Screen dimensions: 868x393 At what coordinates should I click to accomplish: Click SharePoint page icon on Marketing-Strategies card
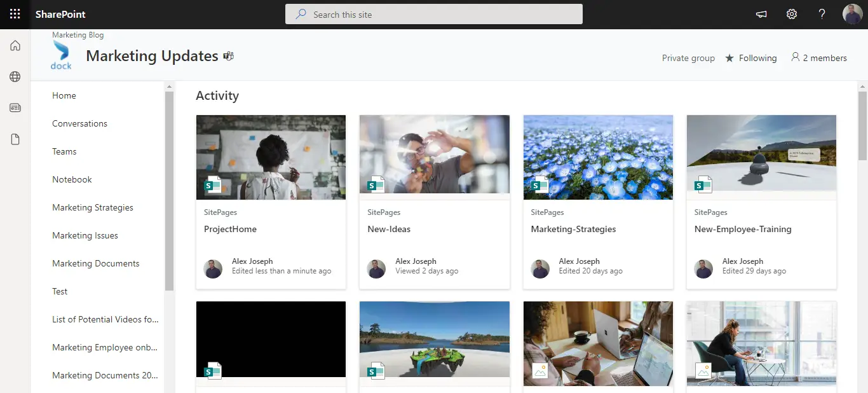pos(539,185)
